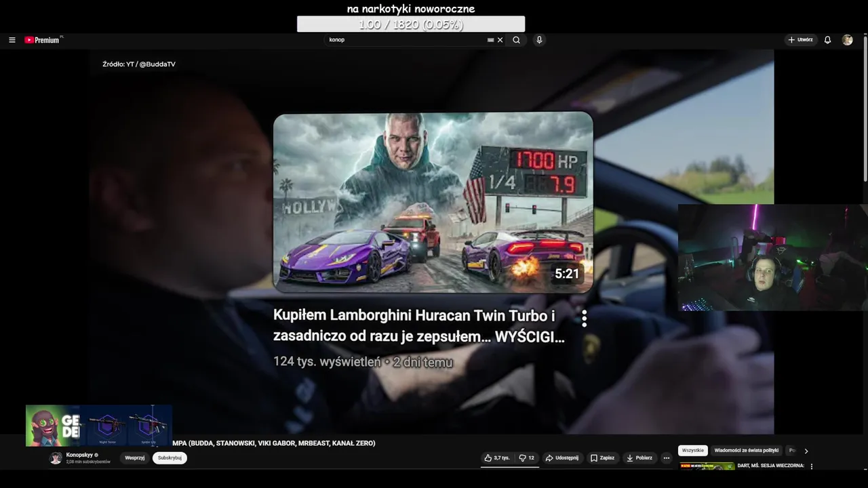Open the Utwórz create button
The image size is (868, 488).
pos(800,40)
